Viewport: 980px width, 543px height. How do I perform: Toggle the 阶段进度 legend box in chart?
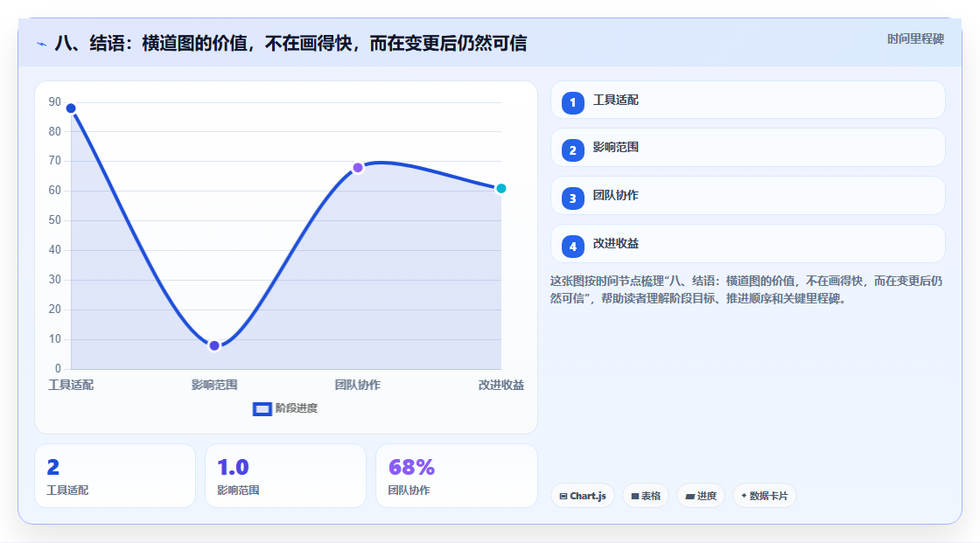click(x=262, y=409)
